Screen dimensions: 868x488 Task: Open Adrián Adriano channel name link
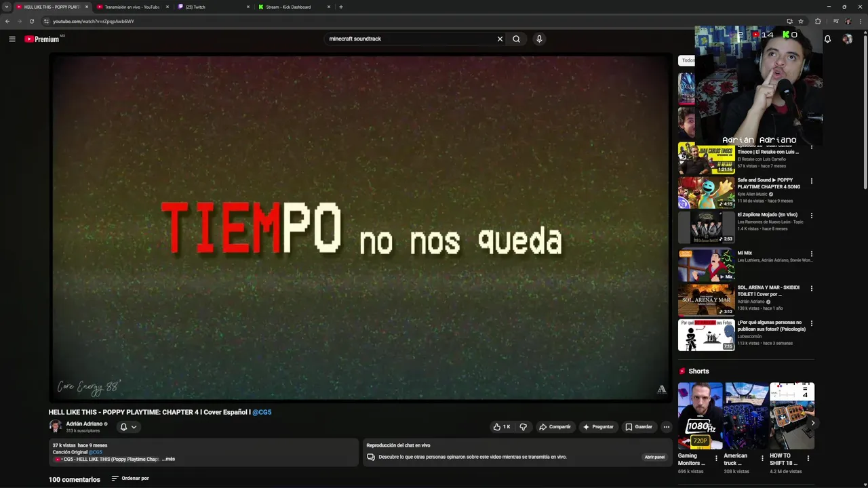(x=84, y=424)
